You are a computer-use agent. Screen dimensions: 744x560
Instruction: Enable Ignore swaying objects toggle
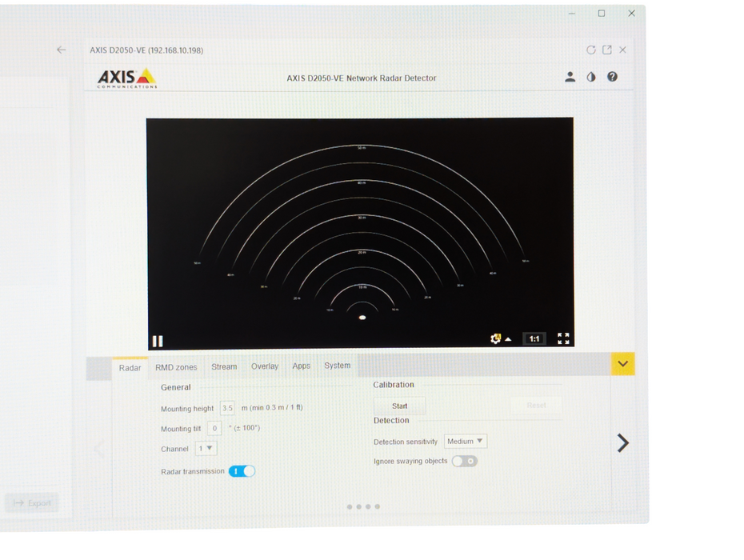[x=465, y=461]
